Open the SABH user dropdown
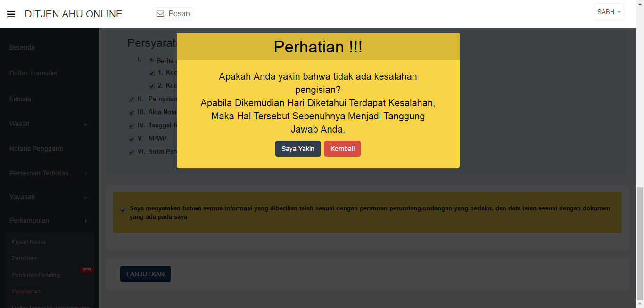Viewport: 644px width, 308px height. point(609,12)
